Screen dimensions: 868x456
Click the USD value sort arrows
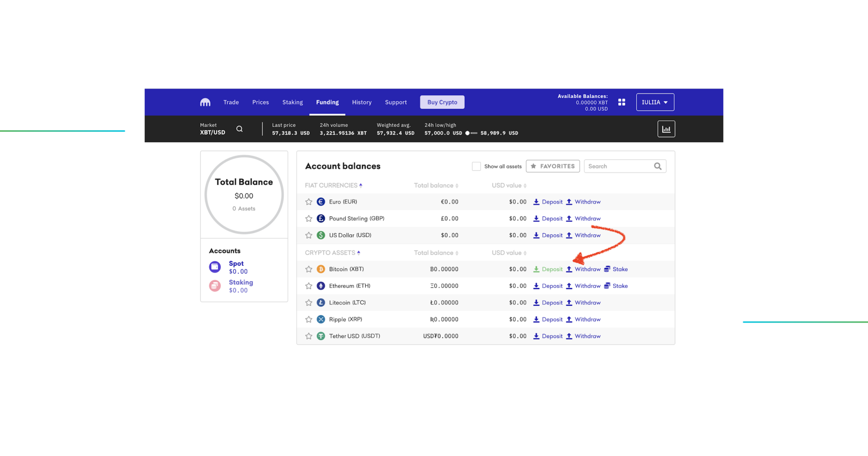click(x=524, y=185)
